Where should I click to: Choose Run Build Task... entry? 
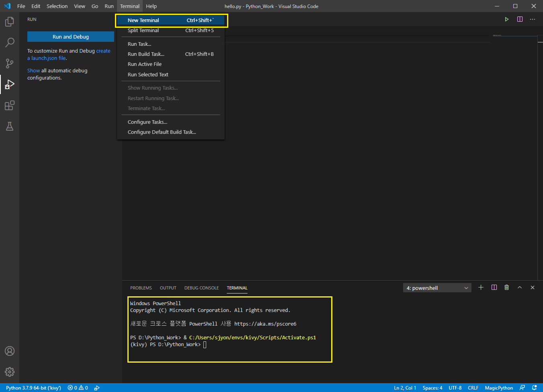(x=170, y=54)
